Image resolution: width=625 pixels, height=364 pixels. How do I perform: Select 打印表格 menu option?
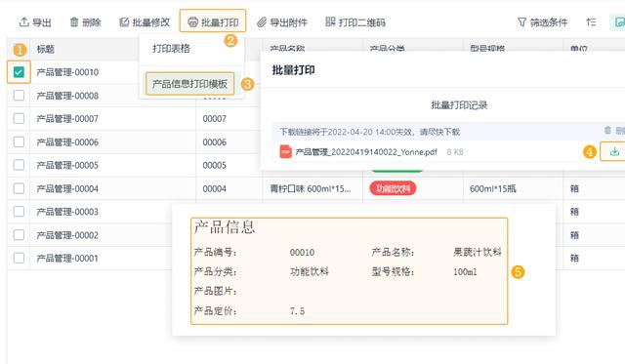click(x=172, y=49)
